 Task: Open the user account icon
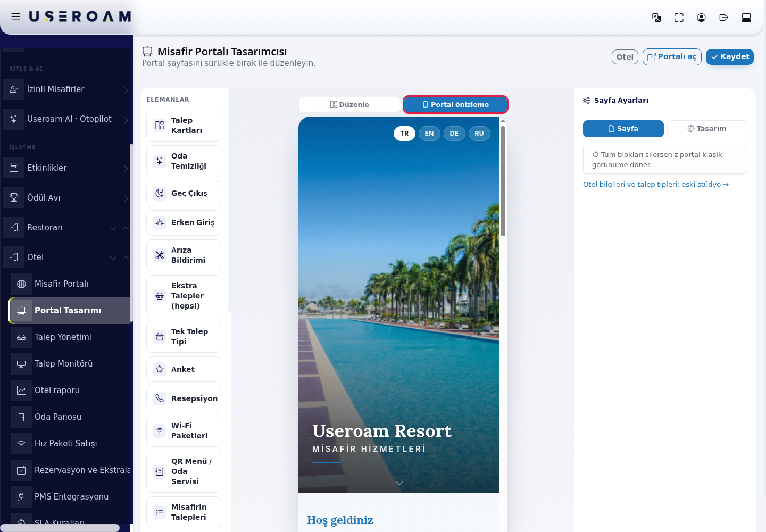[x=701, y=18]
